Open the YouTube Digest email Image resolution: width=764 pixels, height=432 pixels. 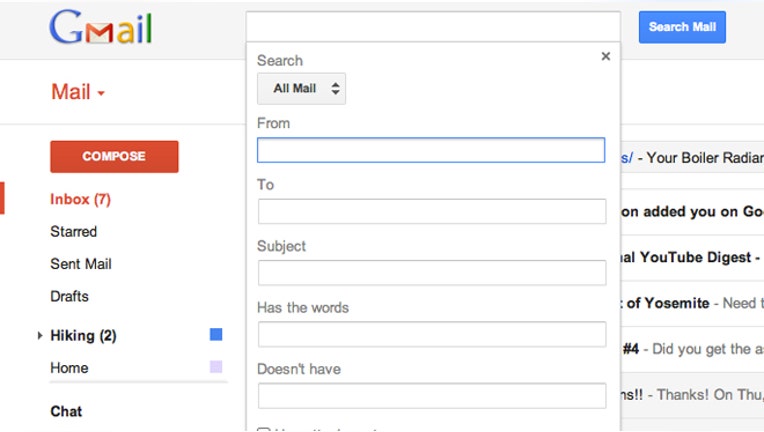692,257
